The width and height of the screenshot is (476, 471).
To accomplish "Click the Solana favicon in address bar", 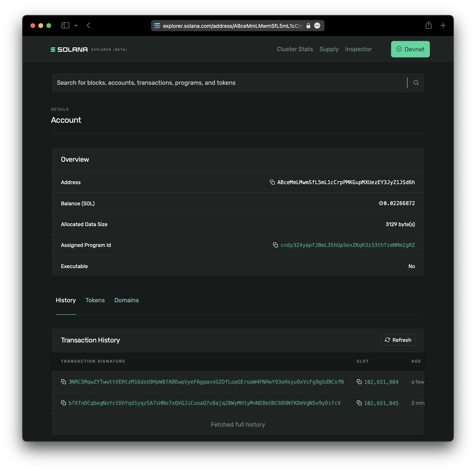I will point(157,26).
